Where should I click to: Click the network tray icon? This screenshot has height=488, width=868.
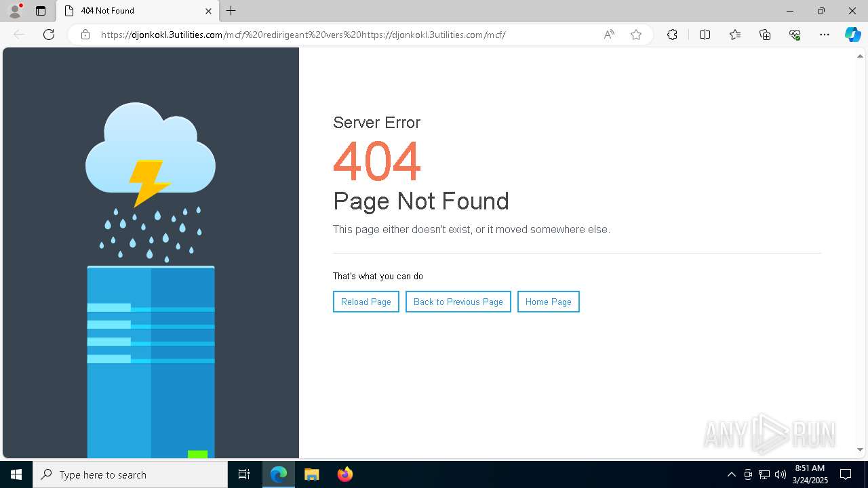tap(764, 474)
